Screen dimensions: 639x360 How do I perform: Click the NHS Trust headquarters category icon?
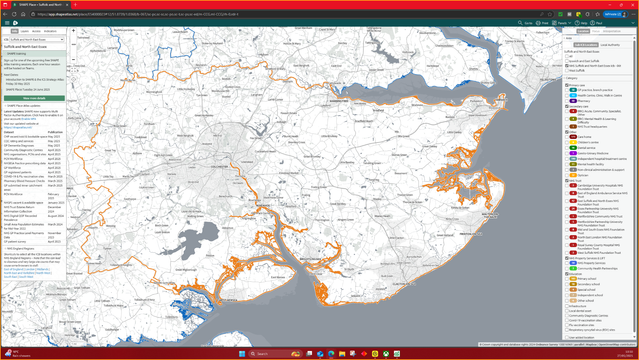tap(573, 127)
